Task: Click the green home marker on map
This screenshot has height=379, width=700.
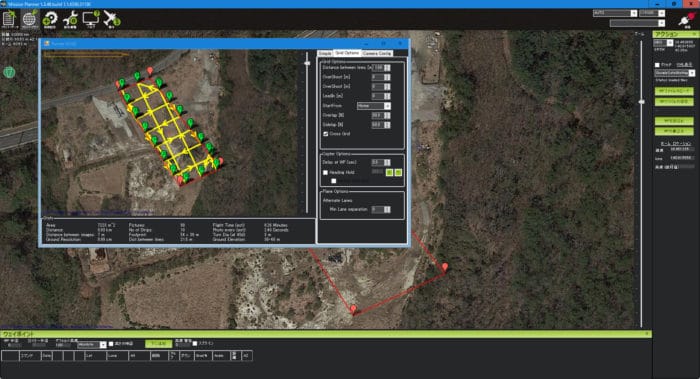Action: click(x=9, y=72)
